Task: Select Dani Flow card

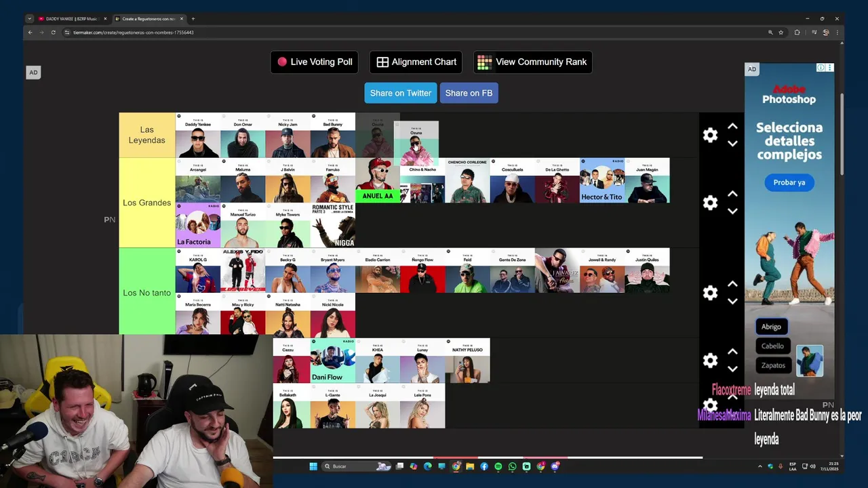Action: (x=333, y=361)
